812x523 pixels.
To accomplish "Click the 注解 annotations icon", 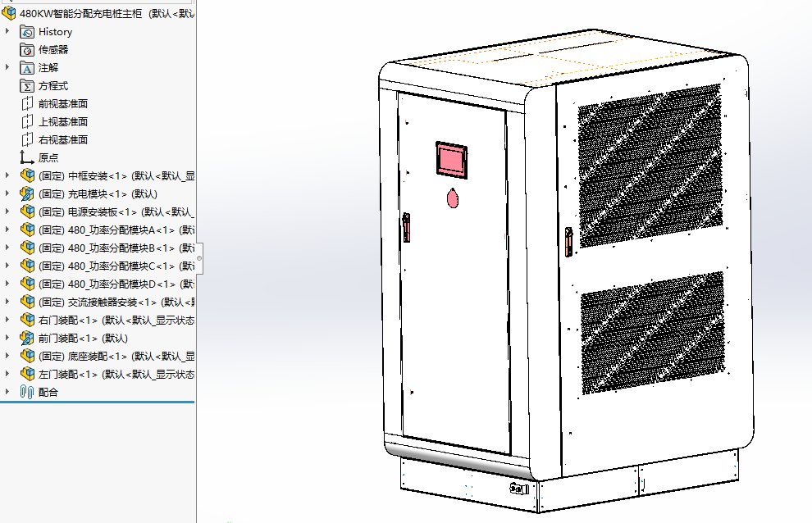I will click(x=27, y=68).
